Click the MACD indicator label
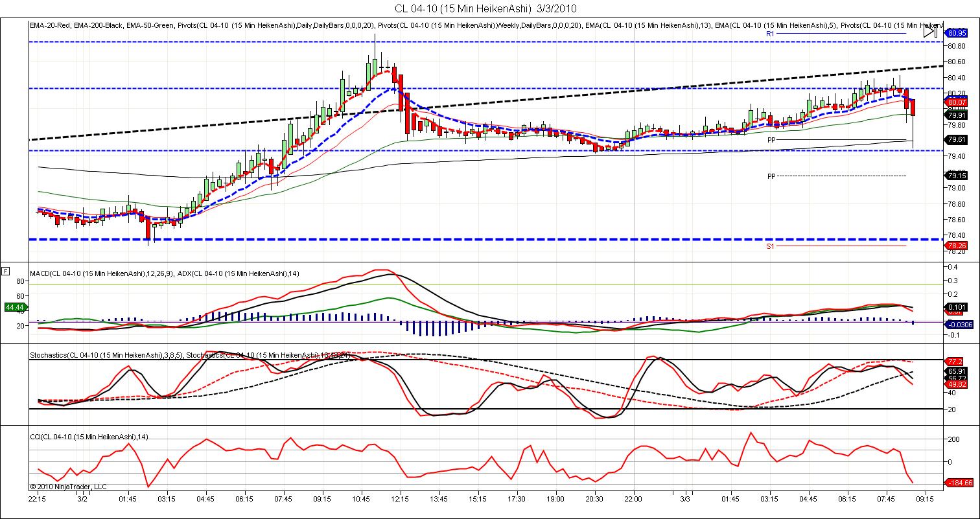The width and height of the screenshot is (980, 519). 102,273
